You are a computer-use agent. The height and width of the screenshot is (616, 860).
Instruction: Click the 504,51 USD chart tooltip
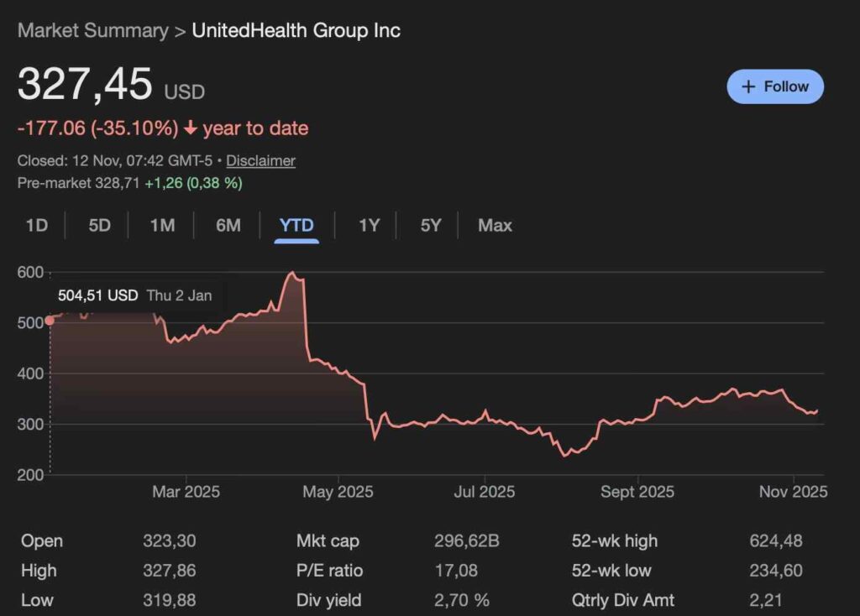[134, 295]
